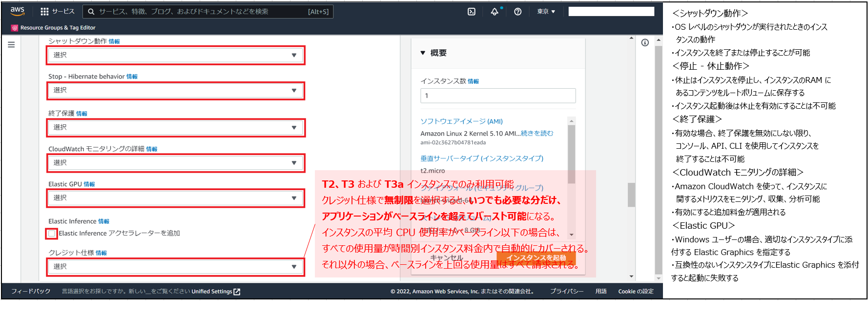Click 情報 link next to クレジット仕様
868x316 pixels.
101,253
